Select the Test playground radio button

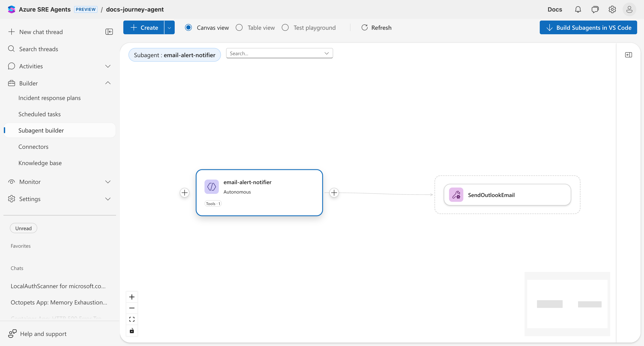click(285, 27)
